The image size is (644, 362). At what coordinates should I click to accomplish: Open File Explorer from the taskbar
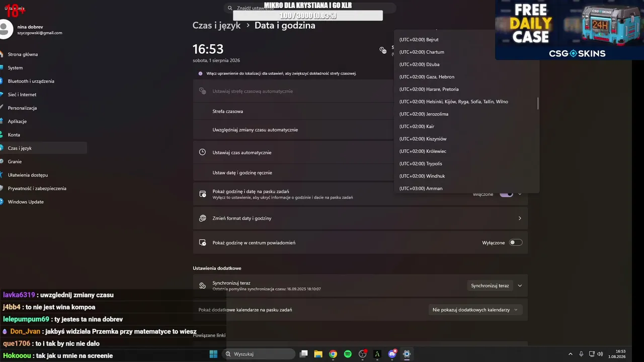[318, 354]
